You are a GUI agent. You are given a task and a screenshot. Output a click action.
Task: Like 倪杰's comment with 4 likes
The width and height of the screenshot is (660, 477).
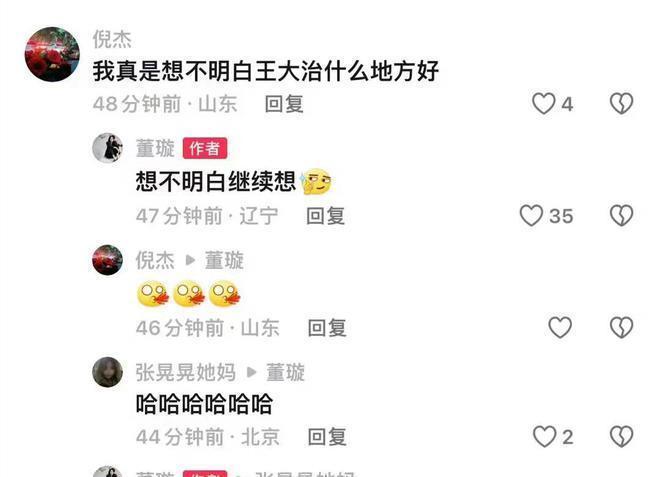pyautogui.click(x=543, y=104)
